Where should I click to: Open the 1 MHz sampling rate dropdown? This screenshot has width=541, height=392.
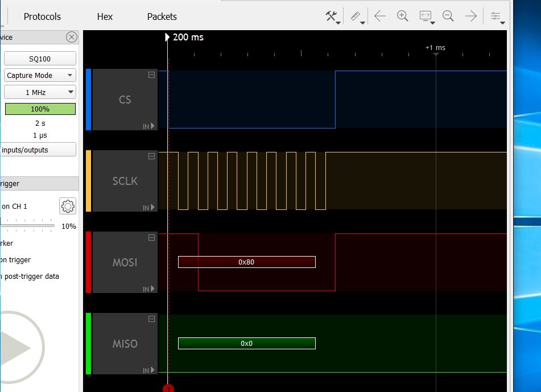pyautogui.click(x=39, y=92)
